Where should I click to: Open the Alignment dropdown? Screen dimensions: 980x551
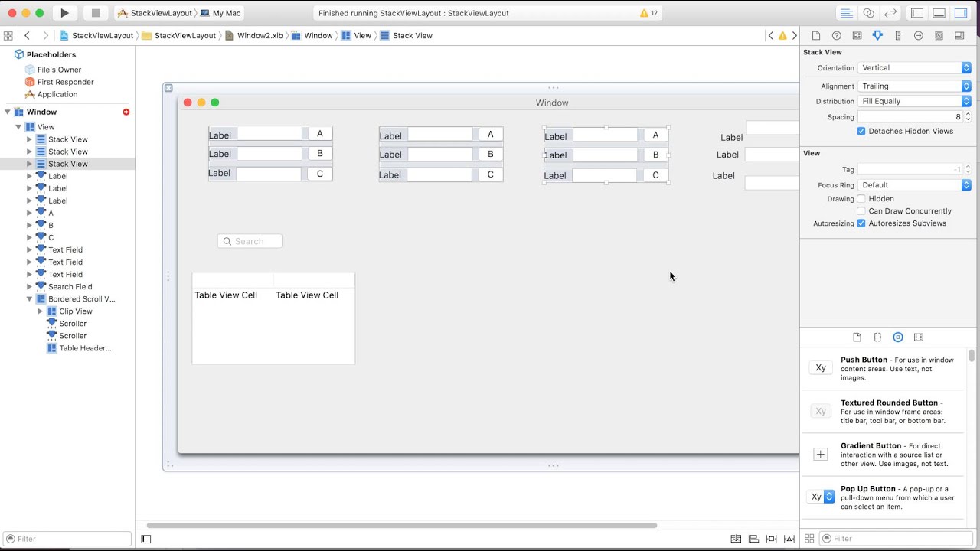click(914, 86)
